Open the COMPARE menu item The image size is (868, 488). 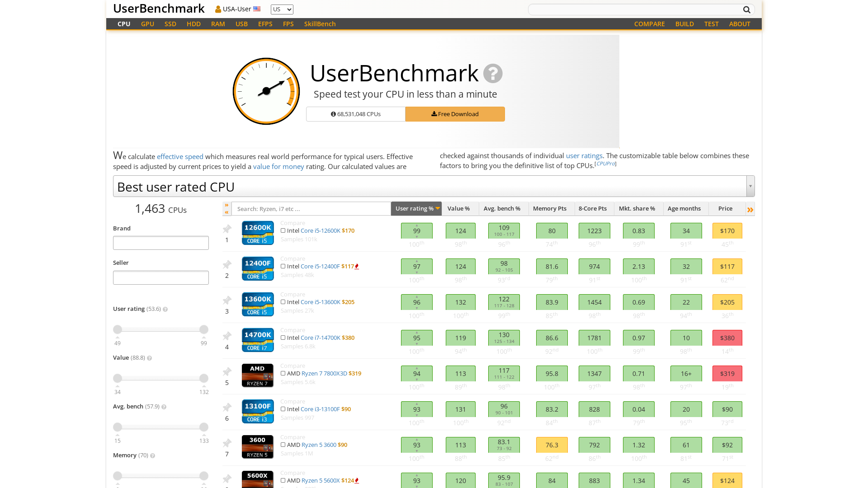tap(649, 24)
